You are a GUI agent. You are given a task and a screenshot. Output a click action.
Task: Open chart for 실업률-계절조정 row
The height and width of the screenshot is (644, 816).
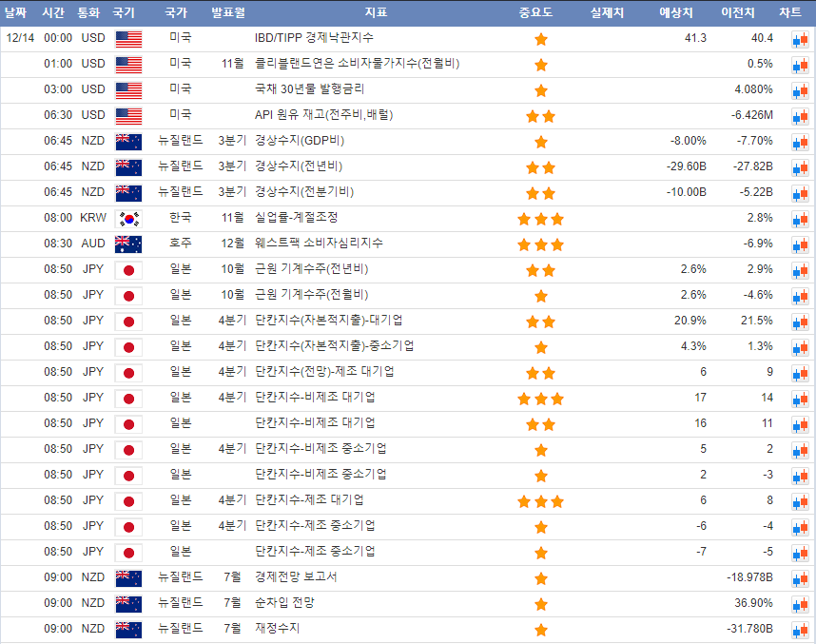tap(798, 219)
